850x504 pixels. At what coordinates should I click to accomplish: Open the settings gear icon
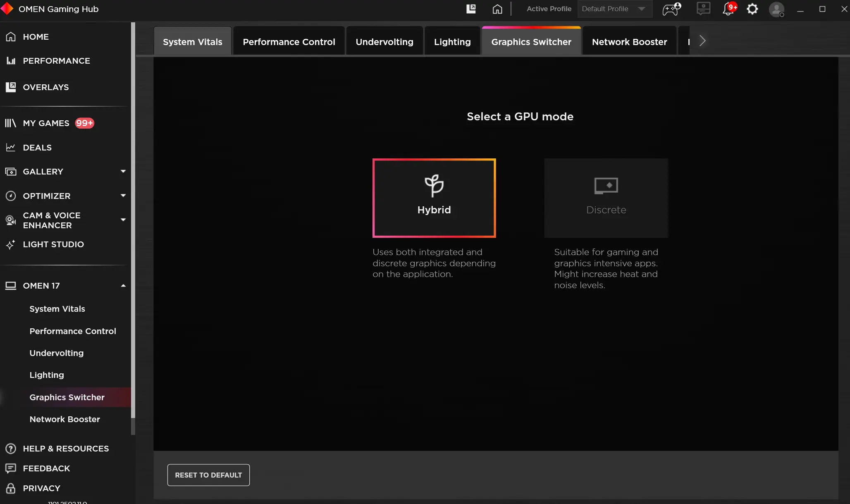752,9
